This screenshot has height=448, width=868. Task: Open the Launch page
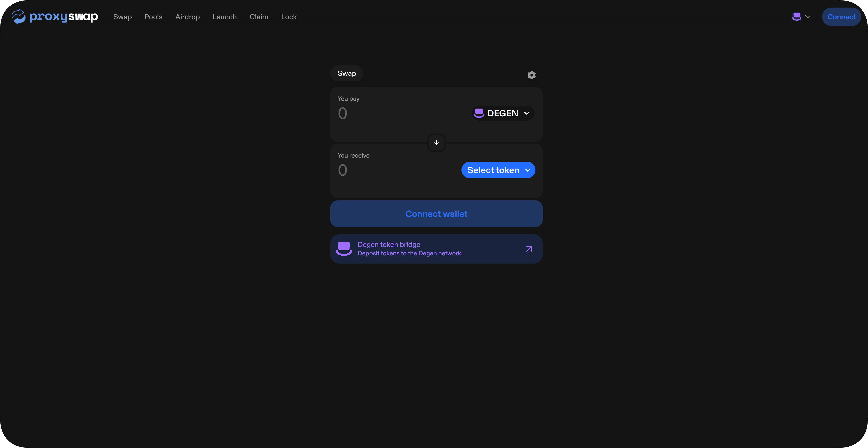click(224, 17)
